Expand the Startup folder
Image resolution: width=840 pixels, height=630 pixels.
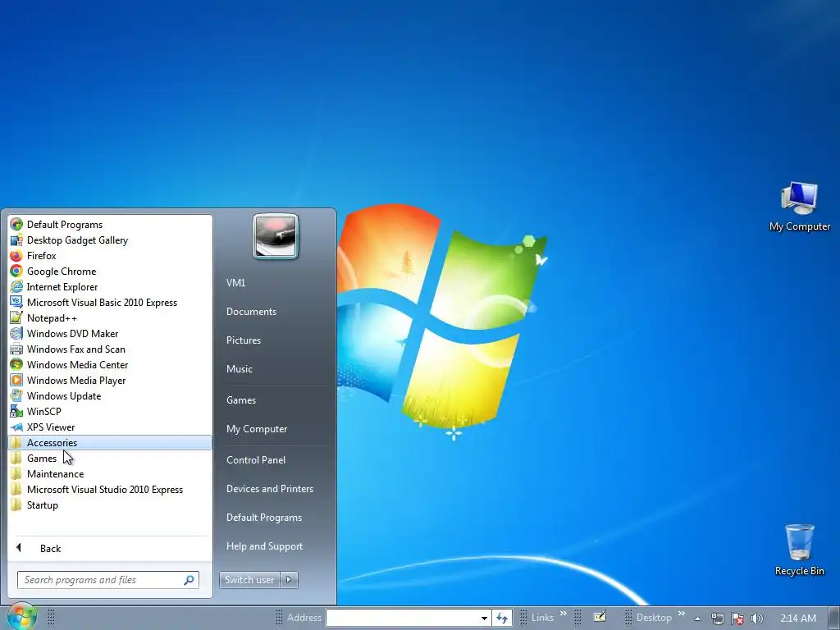pyautogui.click(x=110, y=504)
